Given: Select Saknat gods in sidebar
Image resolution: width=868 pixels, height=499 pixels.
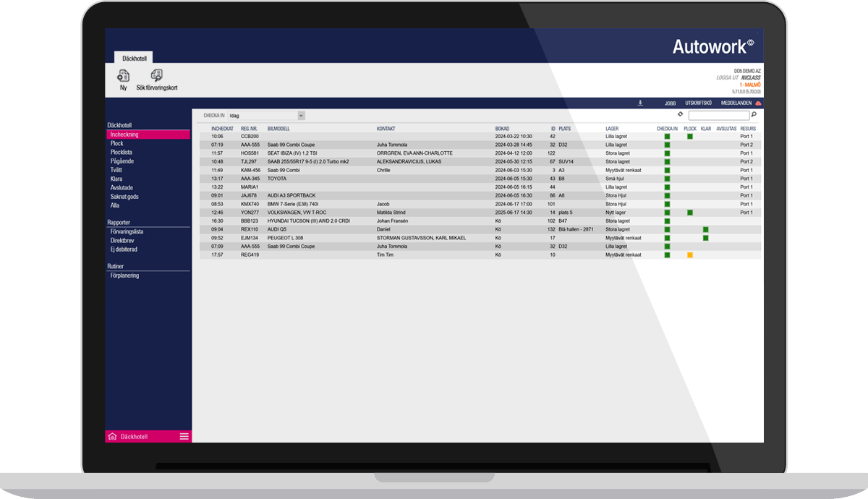Looking at the screenshot, I should (124, 197).
